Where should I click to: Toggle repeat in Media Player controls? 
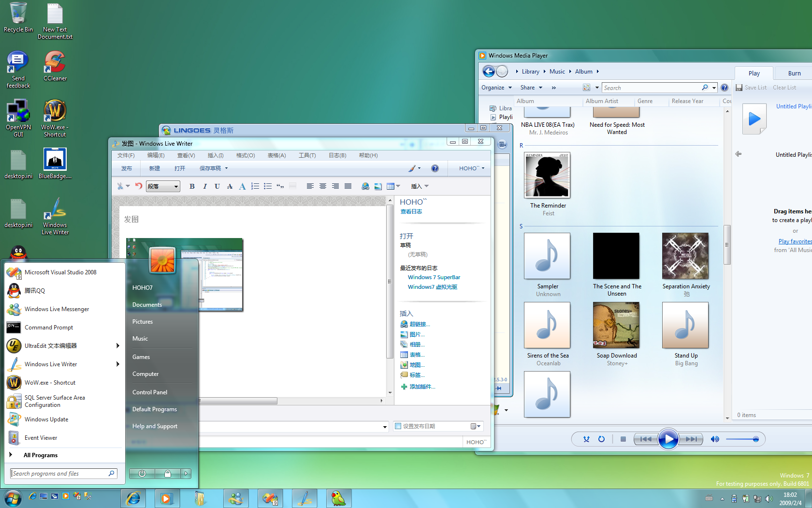601,439
